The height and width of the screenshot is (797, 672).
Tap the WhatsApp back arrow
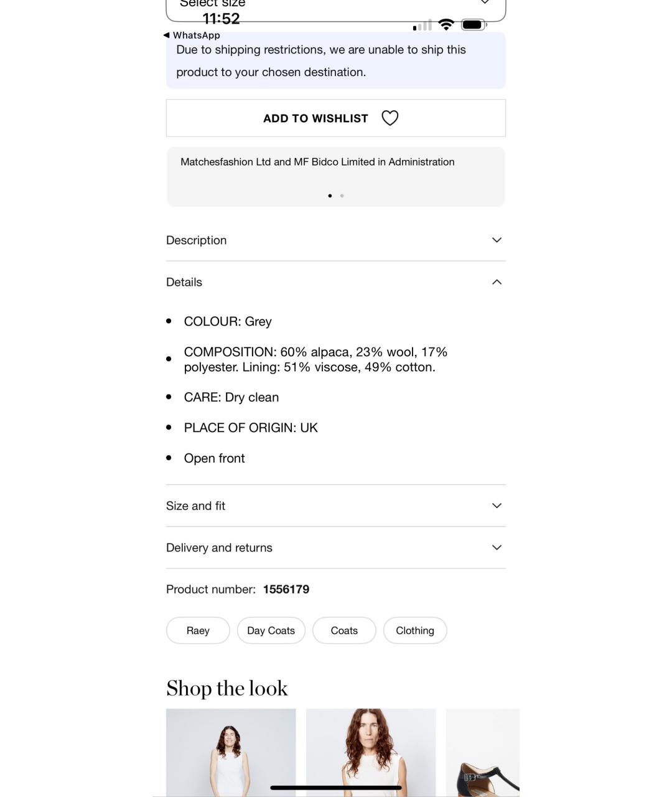click(166, 35)
